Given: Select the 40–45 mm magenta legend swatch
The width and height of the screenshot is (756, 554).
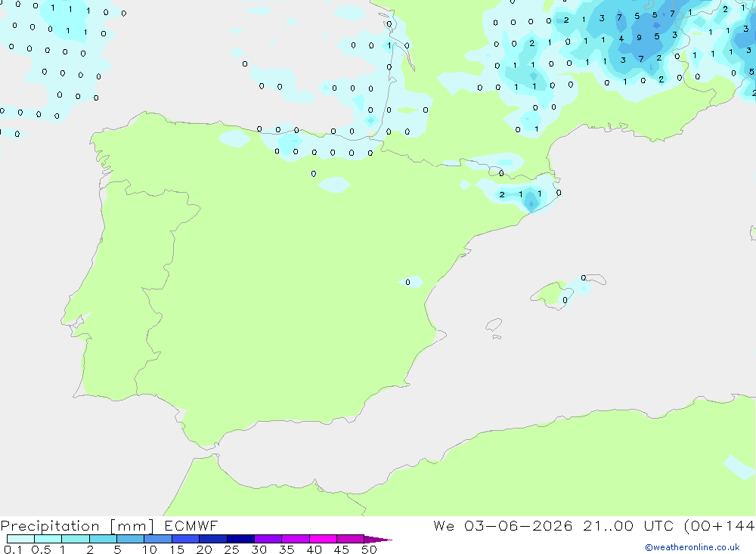Looking at the screenshot, I should [x=323, y=539].
